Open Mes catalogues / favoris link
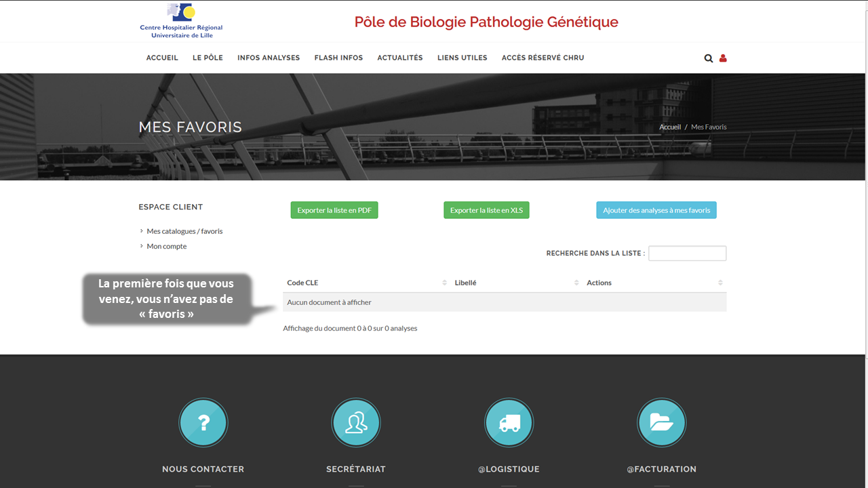Screen dimensions: 868x488 pyautogui.click(x=184, y=231)
